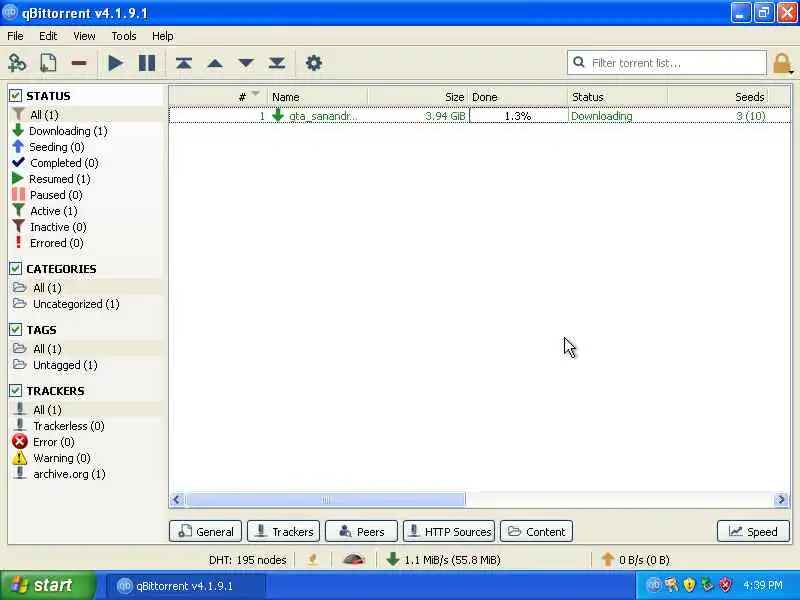
Task: Open the Tools menu
Action: [x=124, y=36]
